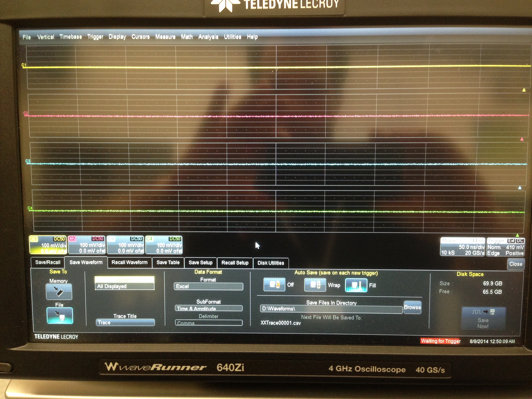Viewport: 532px width, 399px height.
Task: Open the Utilities menu
Action: (x=232, y=37)
